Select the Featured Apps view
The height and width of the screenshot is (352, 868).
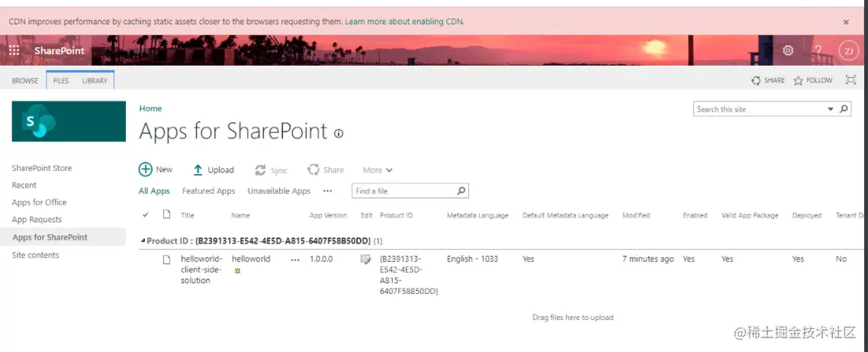point(209,191)
